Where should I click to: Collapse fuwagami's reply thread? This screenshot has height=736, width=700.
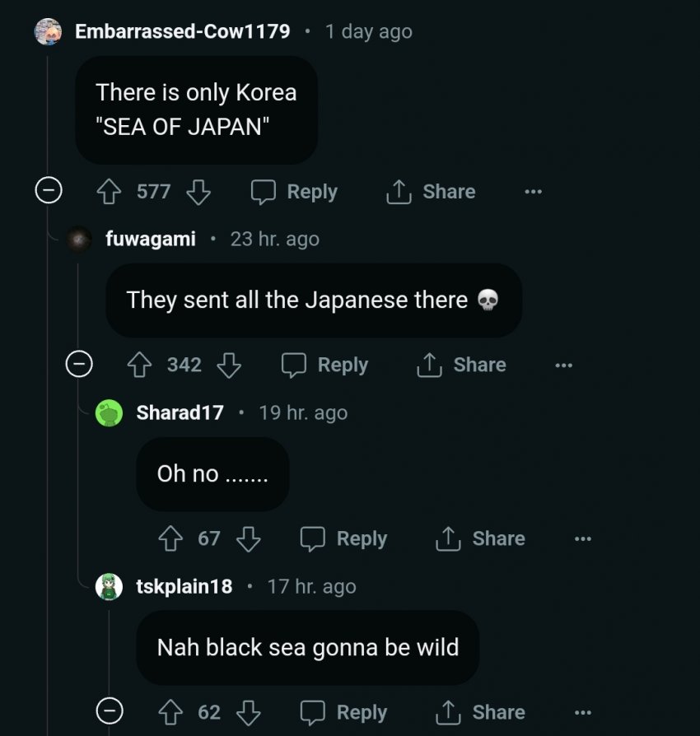[x=79, y=364]
